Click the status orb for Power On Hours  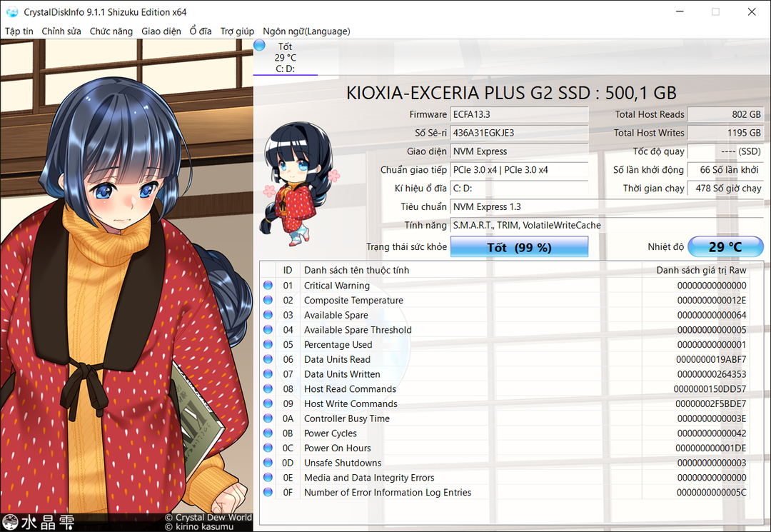(268, 448)
